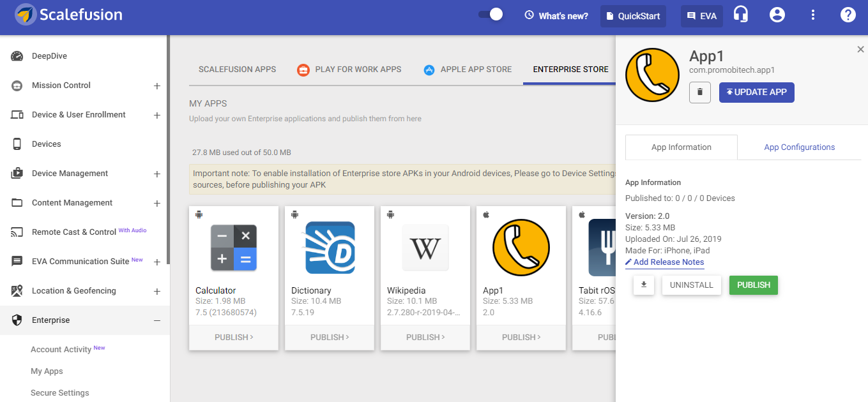Delete App1 using the trash icon
Screen dimensions: 868x402
click(700, 93)
